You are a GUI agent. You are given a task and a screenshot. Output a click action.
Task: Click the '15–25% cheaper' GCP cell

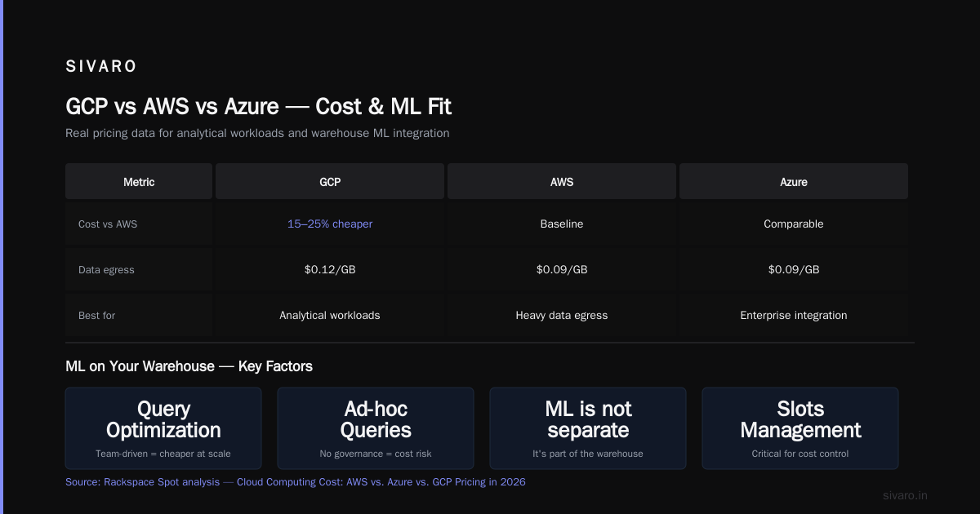click(330, 224)
